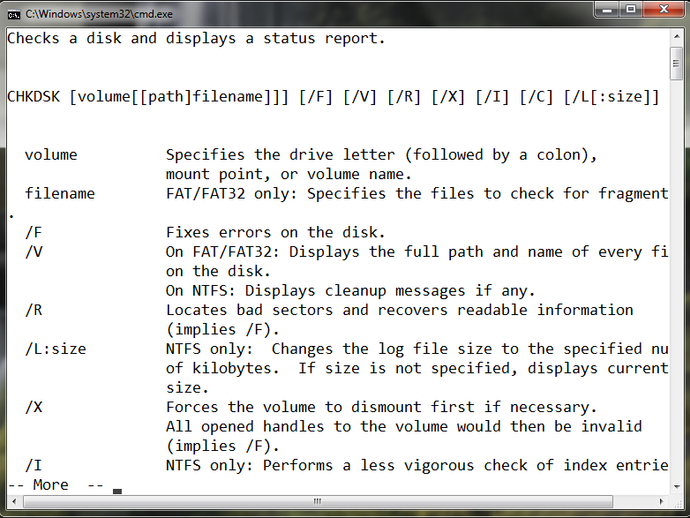690x518 pixels.
Task: Click the 'size.' line
Action: tap(187, 388)
